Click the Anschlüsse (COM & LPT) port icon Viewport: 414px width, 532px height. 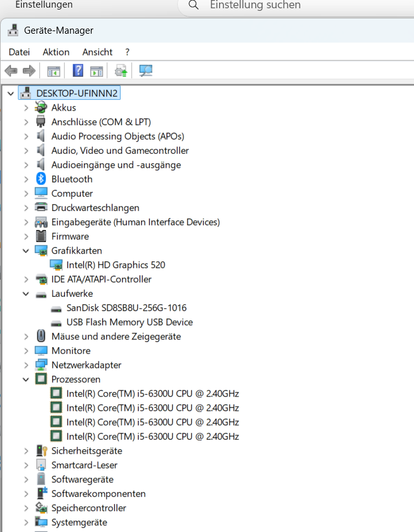pos(41,121)
